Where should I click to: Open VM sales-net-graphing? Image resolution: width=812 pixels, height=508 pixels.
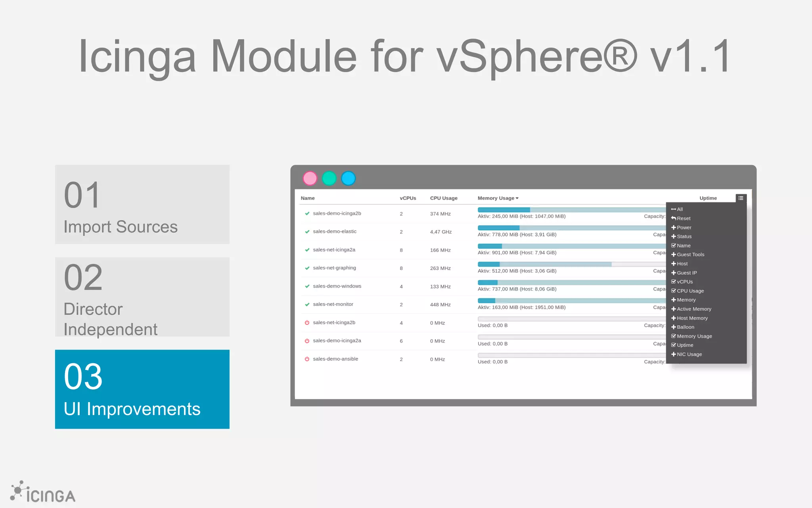click(334, 268)
